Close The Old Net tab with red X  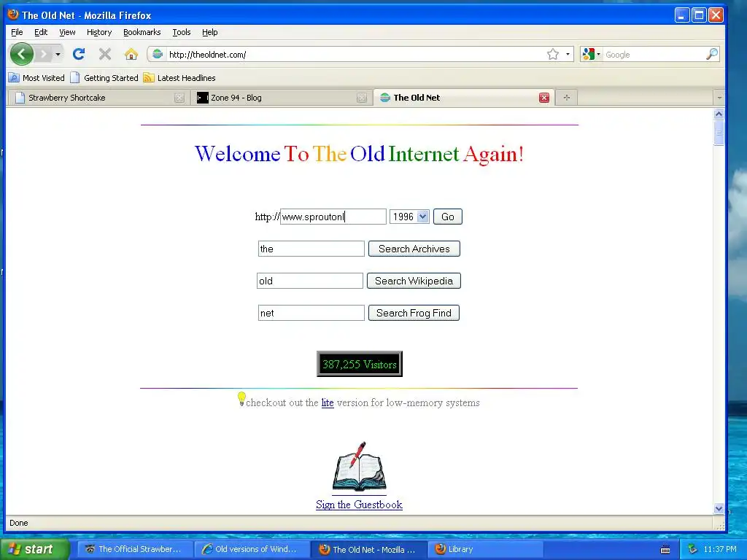point(544,98)
